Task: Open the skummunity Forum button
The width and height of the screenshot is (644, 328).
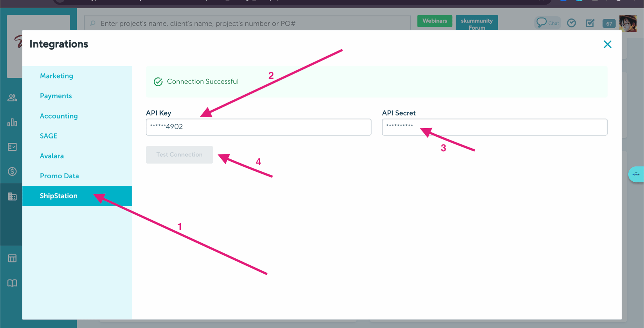Action: pyautogui.click(x=477, y=23)
